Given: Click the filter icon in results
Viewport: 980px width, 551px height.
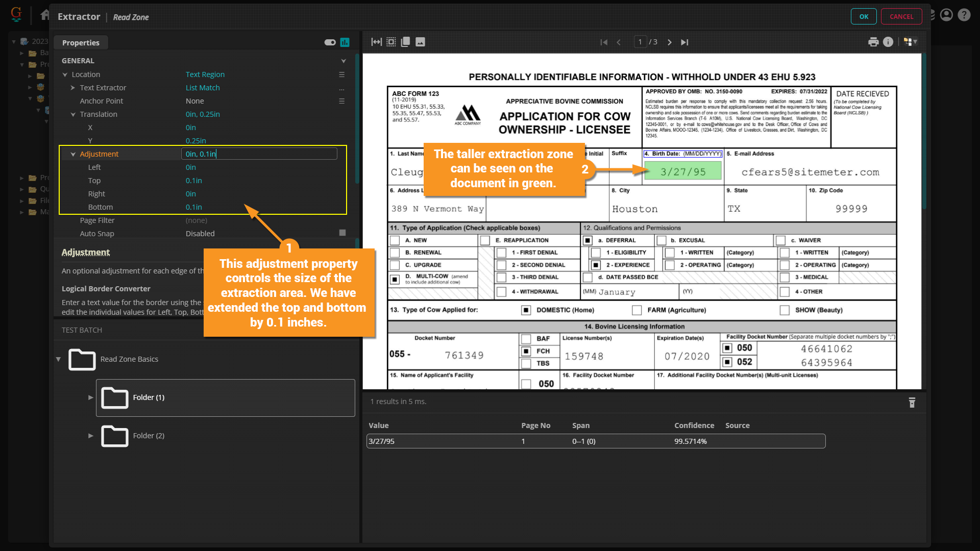Looking at the screenshot, I should coord(912,403).
